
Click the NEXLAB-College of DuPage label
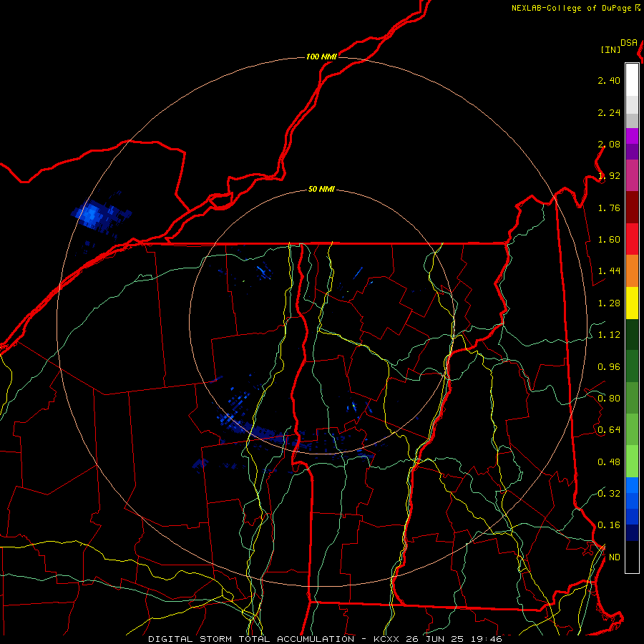(573, 8)
